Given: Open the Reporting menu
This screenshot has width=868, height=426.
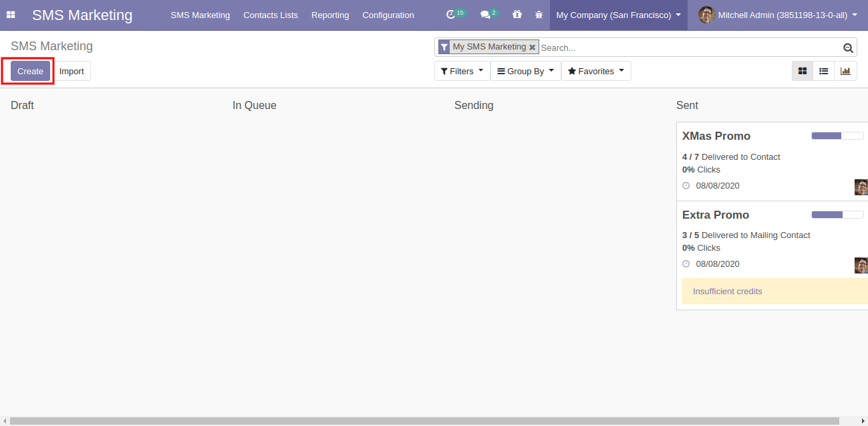Looking at the screenshot, I should [330, 15].
